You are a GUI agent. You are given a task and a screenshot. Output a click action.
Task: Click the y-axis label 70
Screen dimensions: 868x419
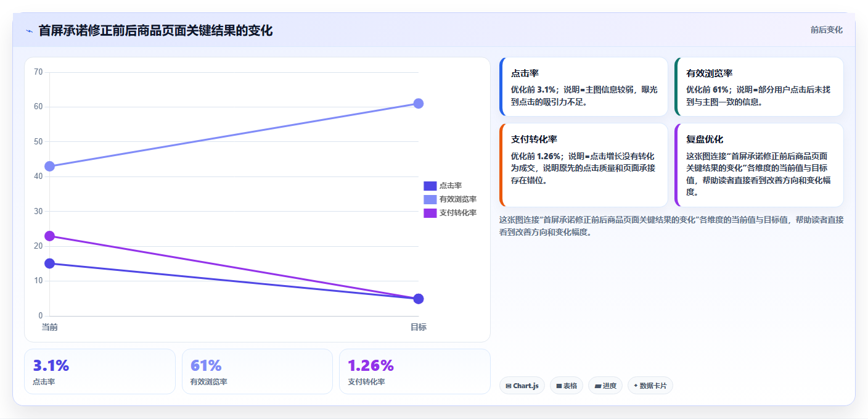(38, 72)
